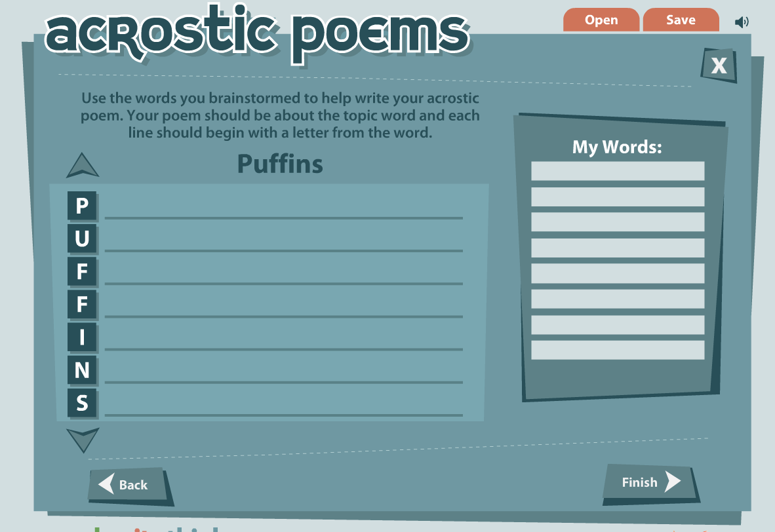This screenshot has height=532, width=775.
Task: Save the acrostic poem
Action: 681,20
